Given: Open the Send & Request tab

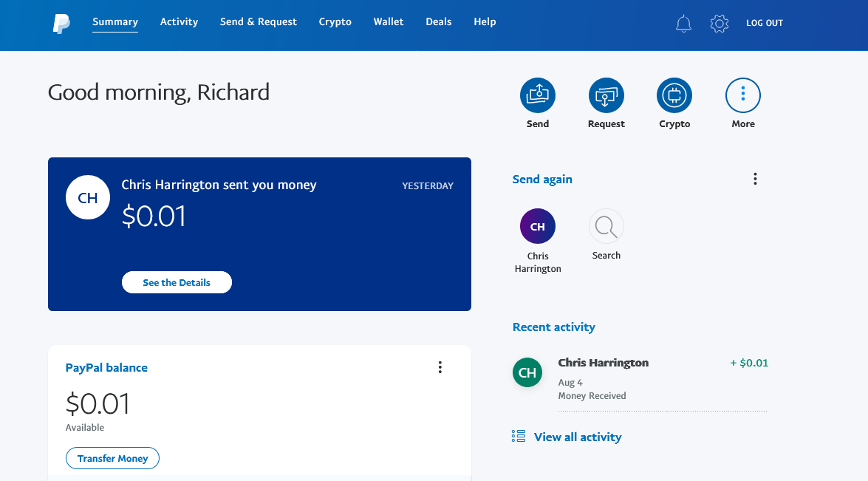Looking at the screenshot, I should point(259,22).
